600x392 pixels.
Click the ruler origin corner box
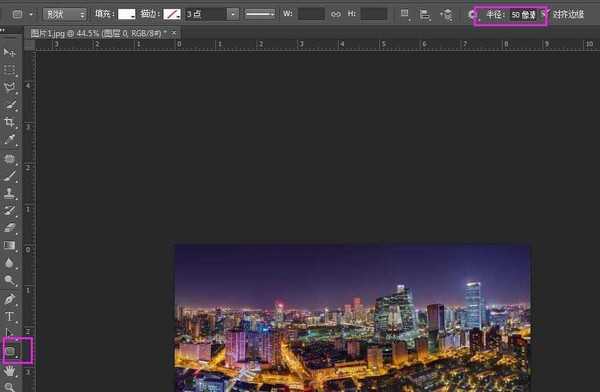click(29, 45)
